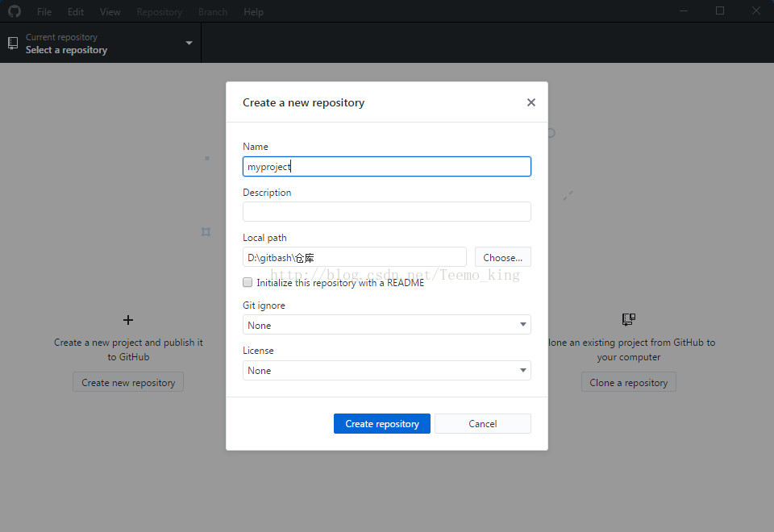Image resolution: width=774 pixels, height=532 pixels.
Task: Click the clone icon above Clone a repository
Action: (x=628, y=319)
